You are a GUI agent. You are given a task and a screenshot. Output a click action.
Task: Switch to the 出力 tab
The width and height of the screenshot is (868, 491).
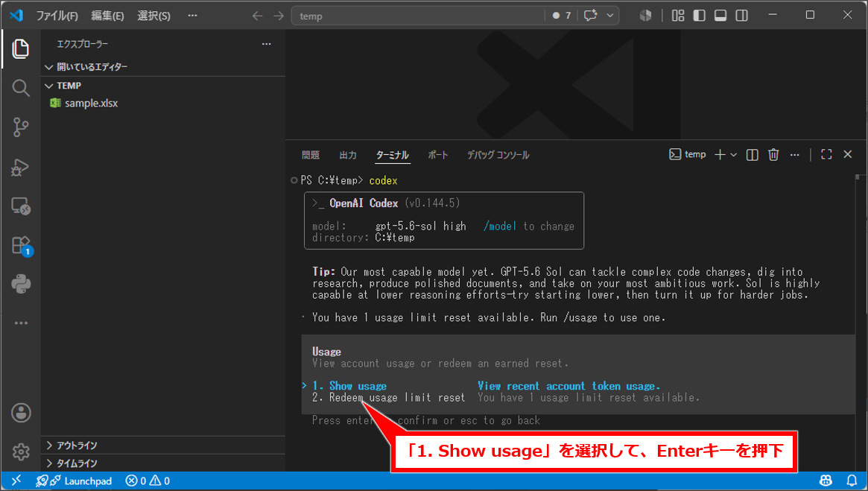click(348, 155)
